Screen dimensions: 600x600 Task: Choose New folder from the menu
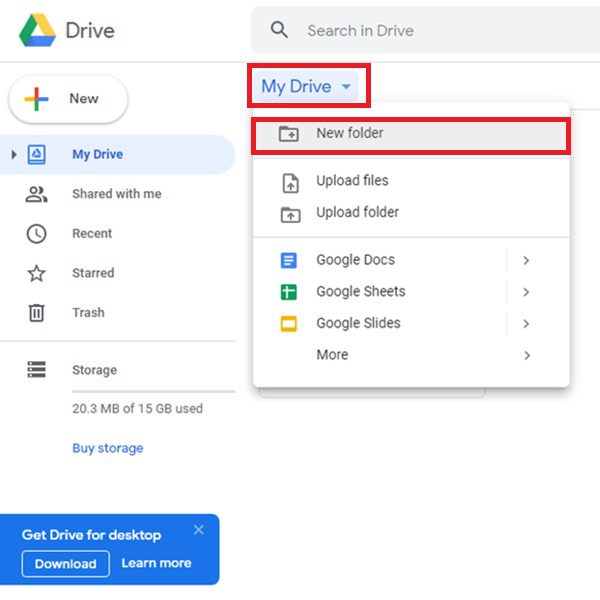click(411, 135)
